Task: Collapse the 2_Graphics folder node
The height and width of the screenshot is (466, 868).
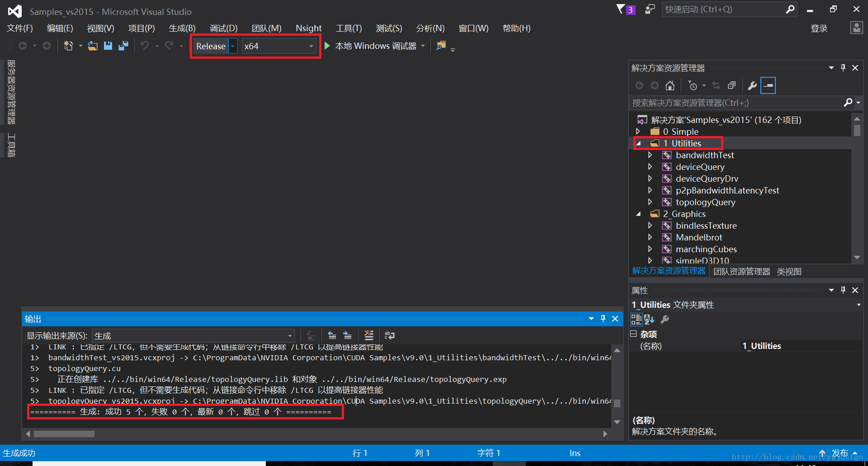Action: point(638,214)
